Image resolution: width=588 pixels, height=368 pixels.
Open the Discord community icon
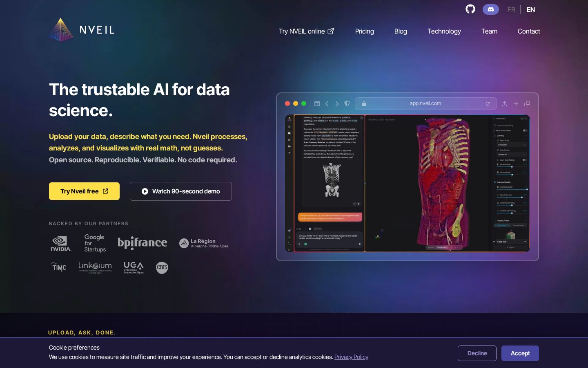(491, 9)
